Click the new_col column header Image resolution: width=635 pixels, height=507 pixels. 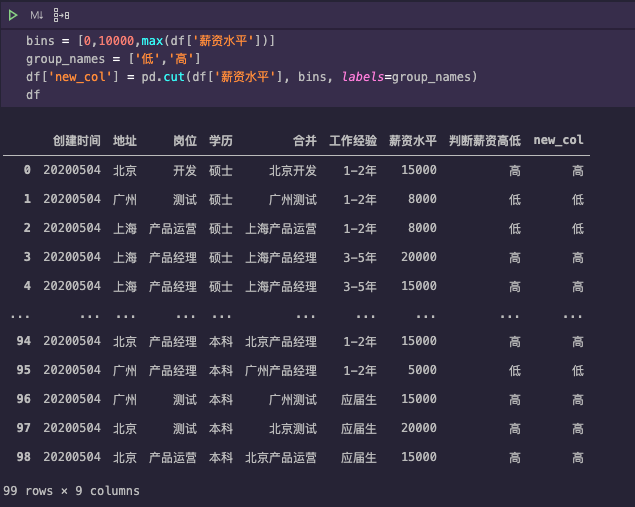(559, 140)
